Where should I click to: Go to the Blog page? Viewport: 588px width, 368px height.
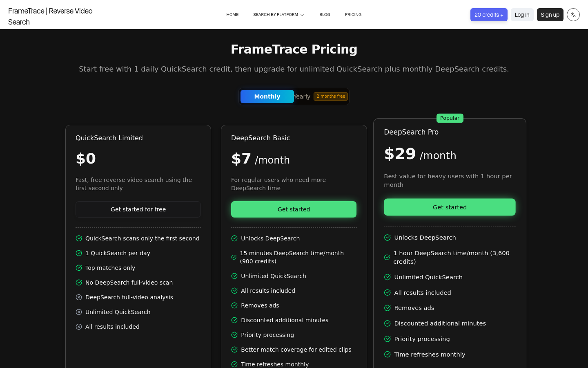pos(325,15)
